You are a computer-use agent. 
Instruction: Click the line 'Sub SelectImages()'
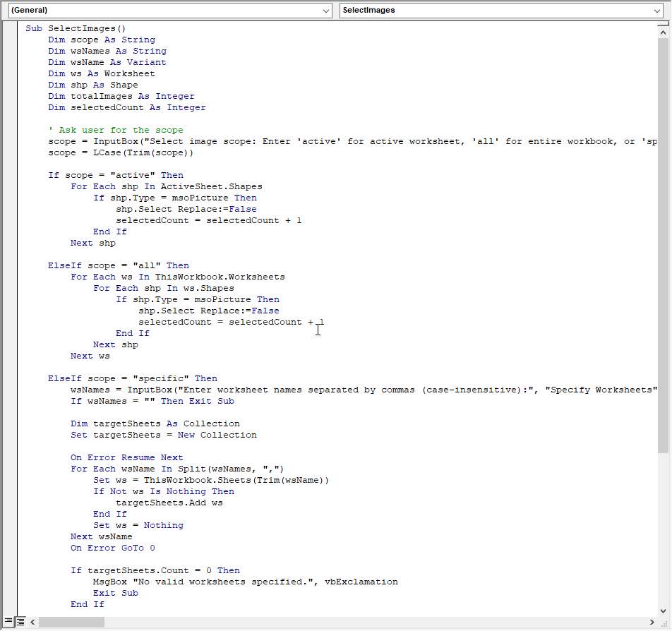(x=76, y=29)
